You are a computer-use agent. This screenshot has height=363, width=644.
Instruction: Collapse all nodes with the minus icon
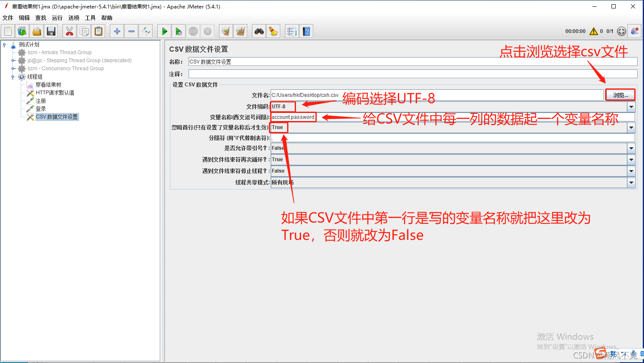pyautogui.click(x=132, y=31)
